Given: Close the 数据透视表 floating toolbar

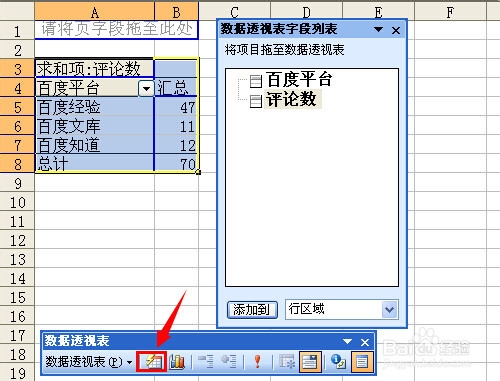Looking at the screenshot, I should (365, 342).
